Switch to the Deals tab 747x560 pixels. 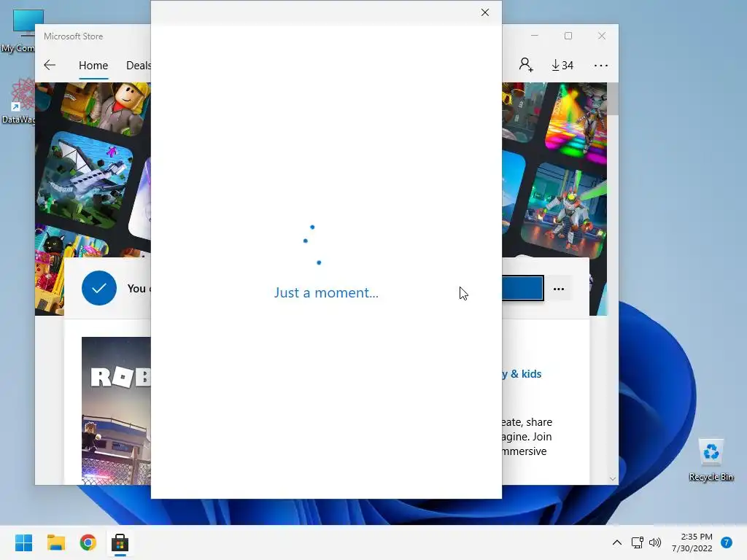[138, 65]
